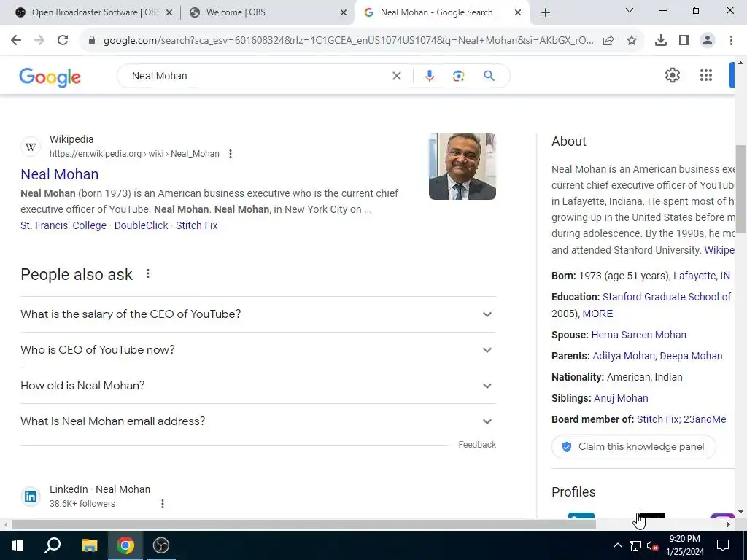Viewport: 747px width, 560px height.
Task: Click the Feedback link
Action: (477, 444)
